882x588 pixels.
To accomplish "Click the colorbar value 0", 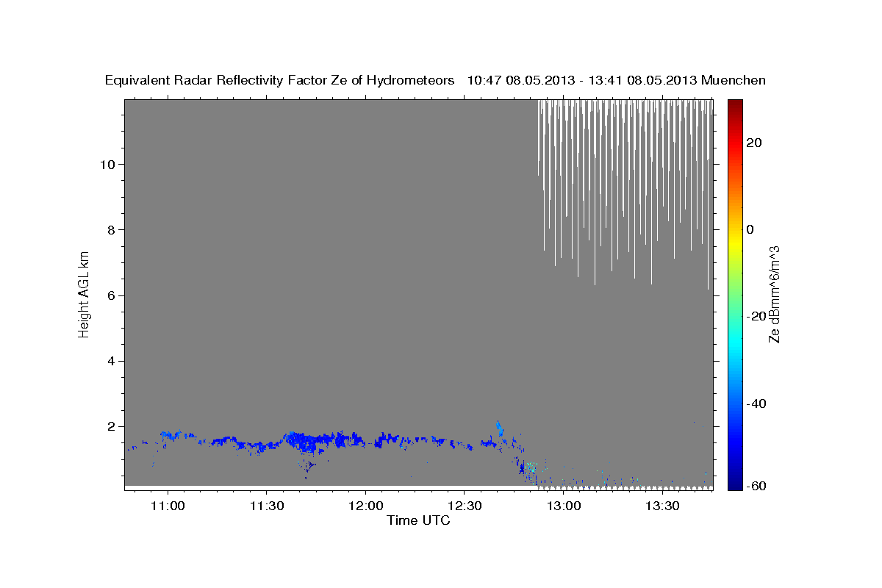I will [x=750, y=229].
